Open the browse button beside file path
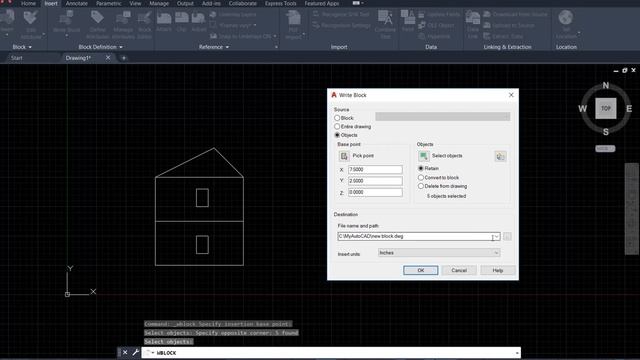The image size is (640, 360). (x=507, y=236)
